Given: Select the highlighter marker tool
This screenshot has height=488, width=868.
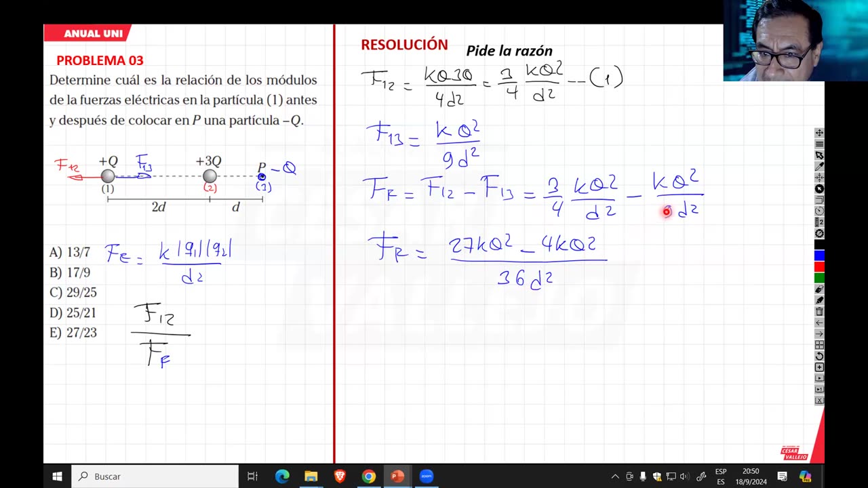Looking at the screenshot, I should pyautogui.click(x=819, y=301).
